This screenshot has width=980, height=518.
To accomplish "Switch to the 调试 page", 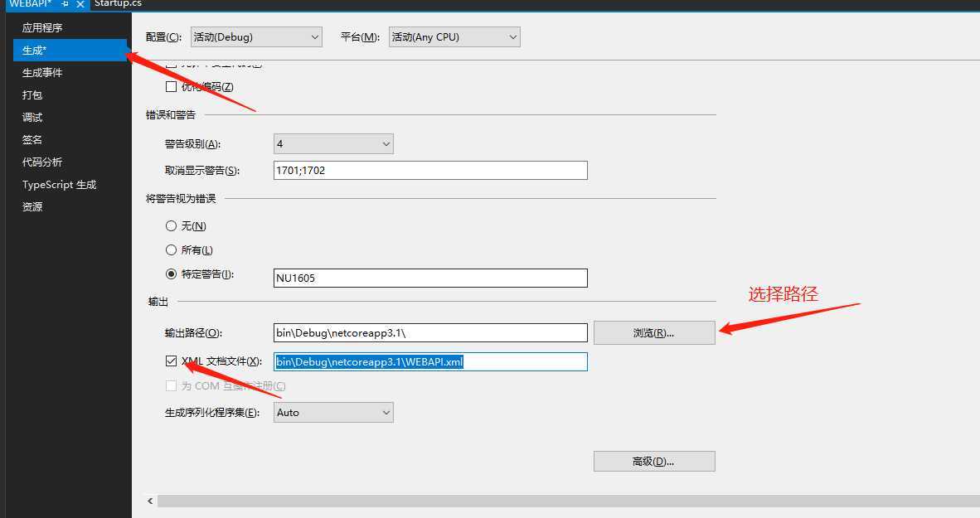I will (32, 118).
